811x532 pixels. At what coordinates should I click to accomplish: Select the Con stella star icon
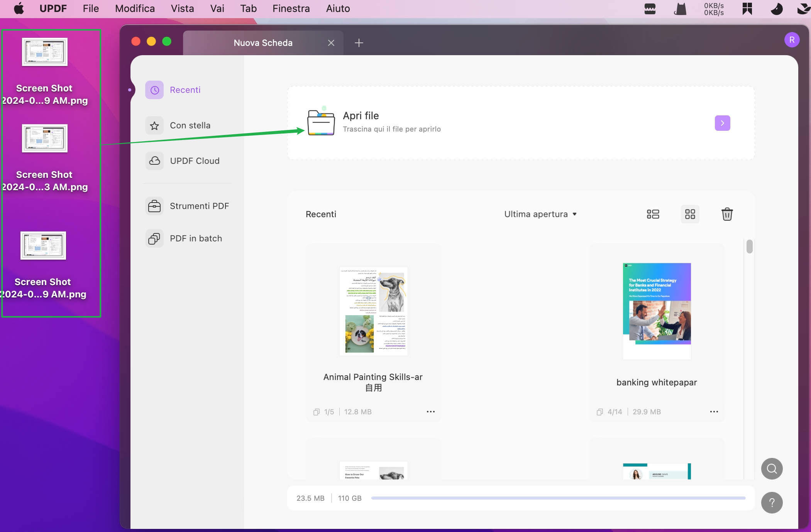[x=154, y=125]
